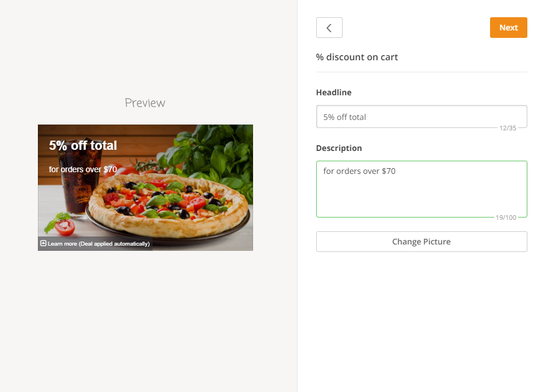544x392 pixels.
Task: Focus the Headline input field
Action: (x=421, y=117)
